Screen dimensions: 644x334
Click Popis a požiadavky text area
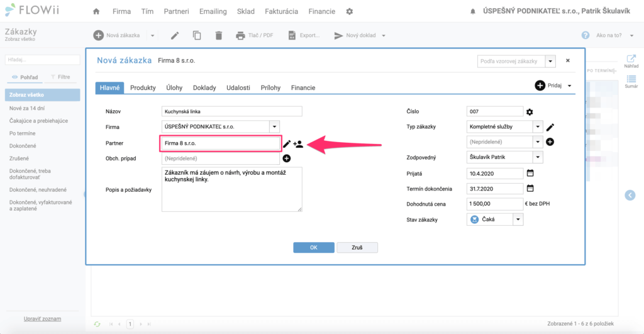[x=231, y=189]
